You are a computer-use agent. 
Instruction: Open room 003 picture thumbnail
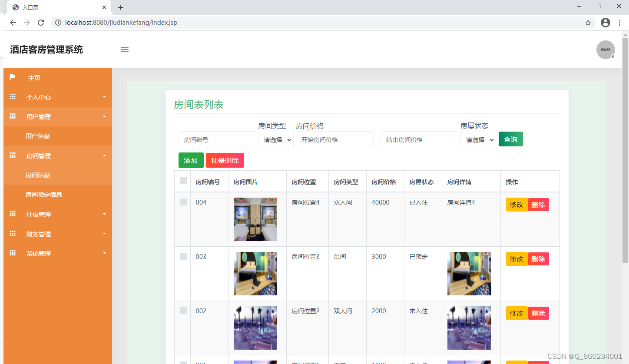(x=255, y=274)
